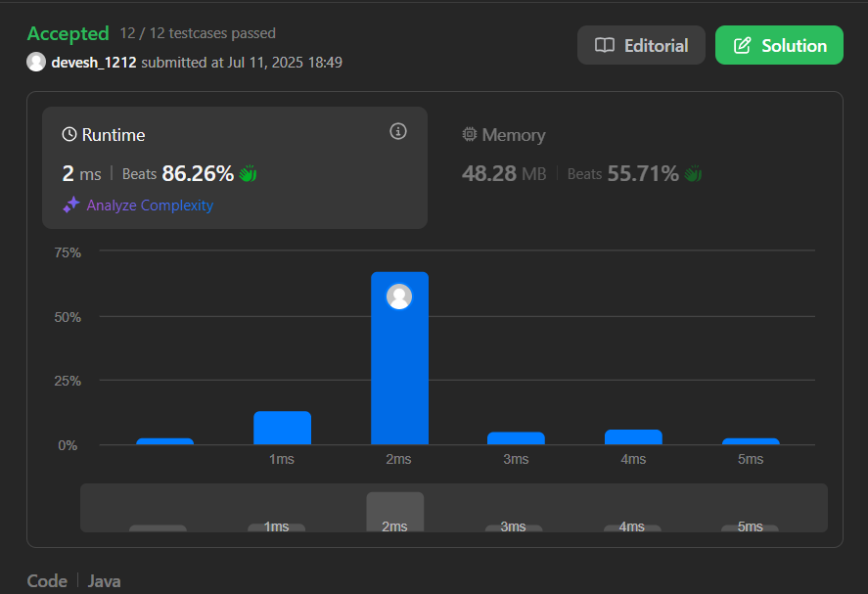
Task: Click the 48.28 MB memory value
Action: [504, 173]
